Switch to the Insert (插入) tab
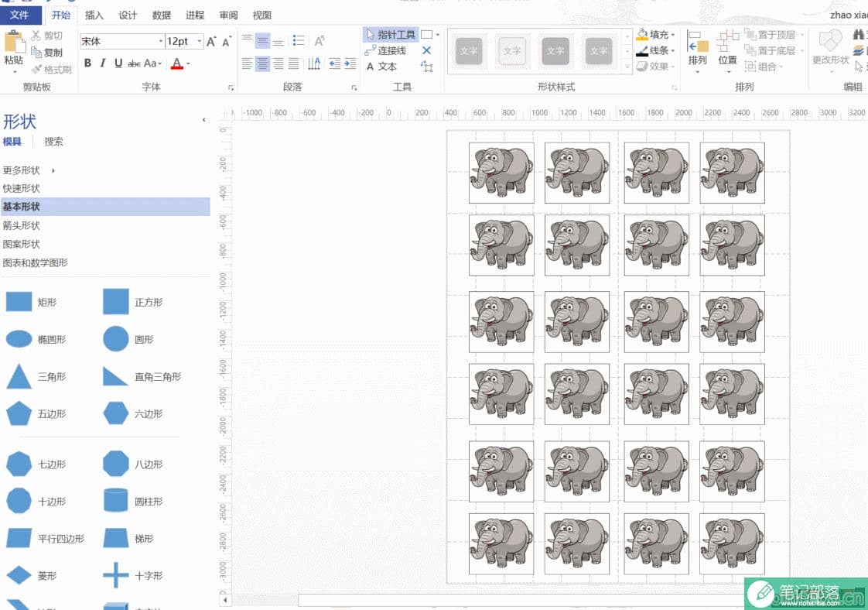 [94, 15]
